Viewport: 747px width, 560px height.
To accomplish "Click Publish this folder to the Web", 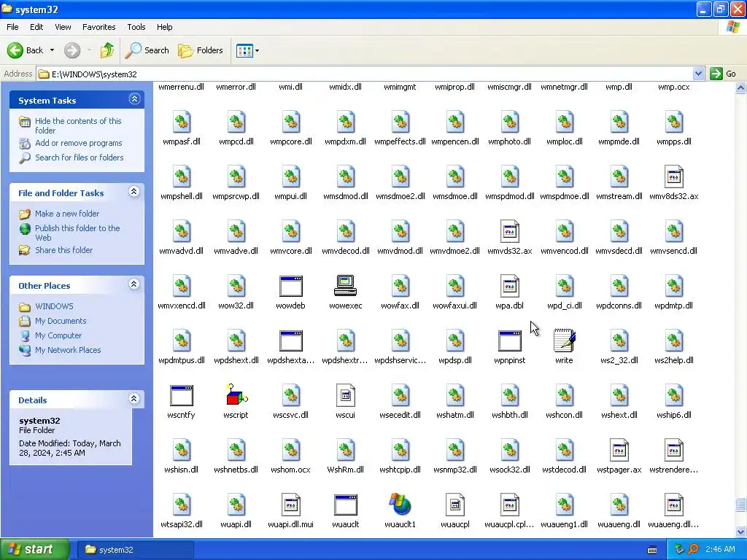I will pos(77,233).
